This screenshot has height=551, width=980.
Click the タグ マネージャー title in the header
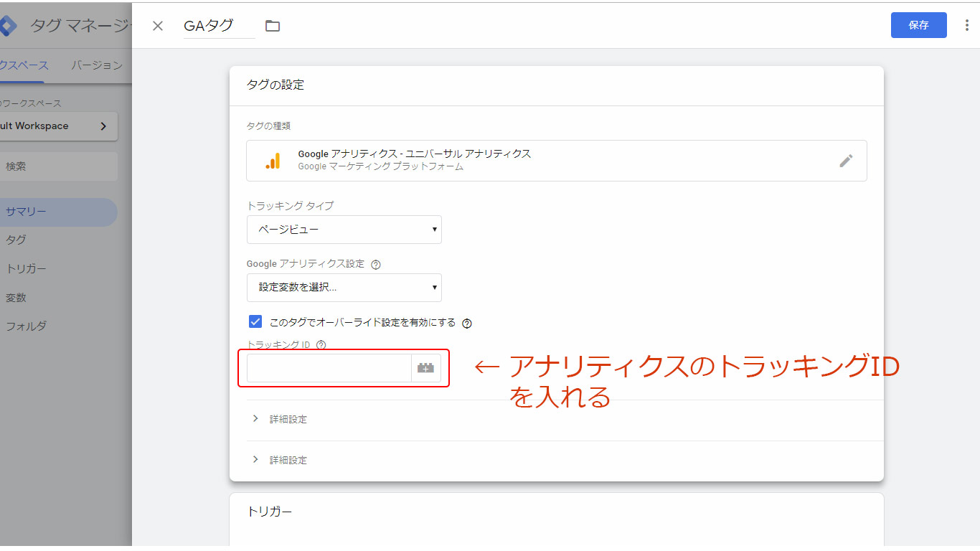pyautogui.click(x=80, y=27)
